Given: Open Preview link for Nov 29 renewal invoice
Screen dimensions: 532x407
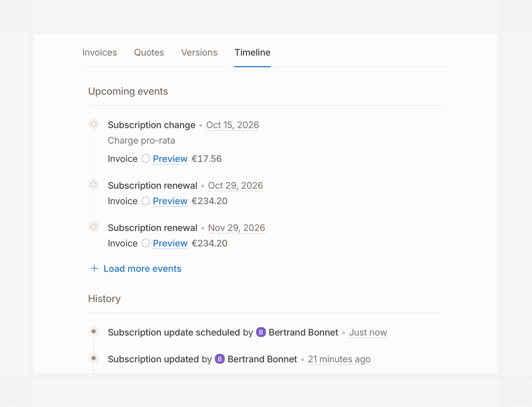Looking at the screenshot, I should click(170, 243).
